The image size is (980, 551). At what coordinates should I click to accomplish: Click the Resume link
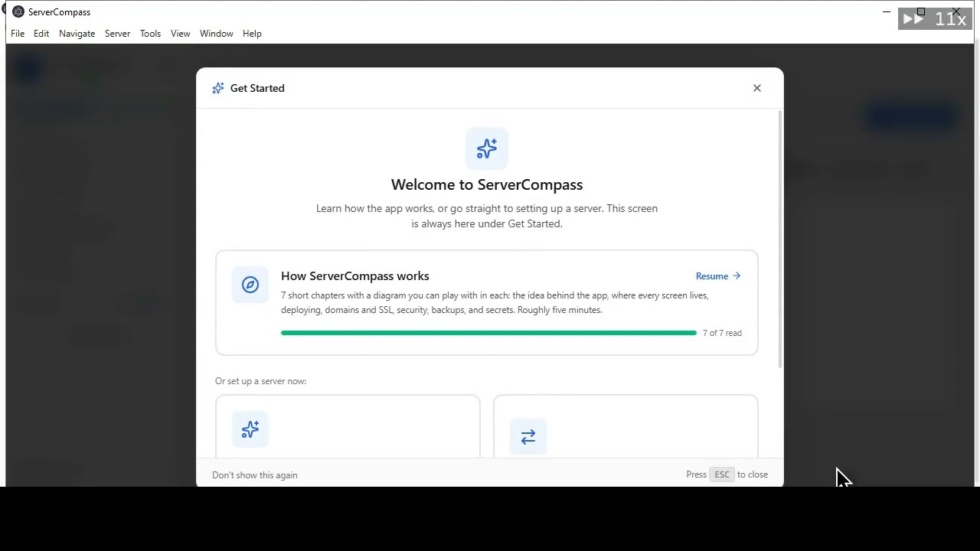tap(718, 276)
